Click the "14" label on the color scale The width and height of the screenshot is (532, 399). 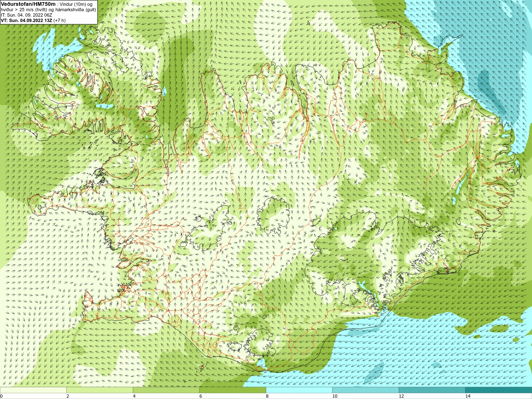(468, 396)
